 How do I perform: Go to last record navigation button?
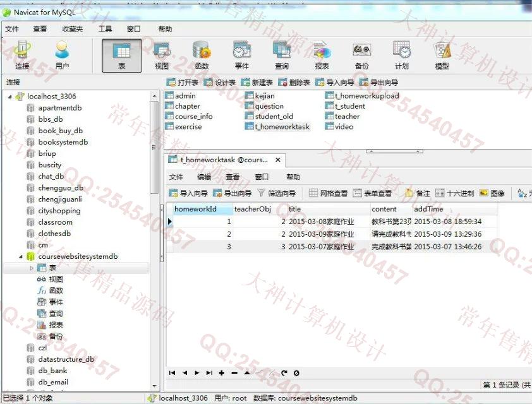209,373
